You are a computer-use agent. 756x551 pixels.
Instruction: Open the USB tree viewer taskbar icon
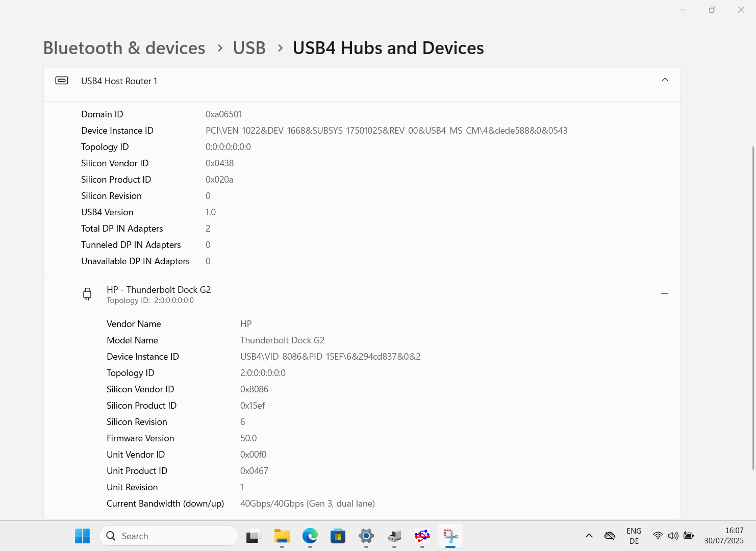pos(422,536)
